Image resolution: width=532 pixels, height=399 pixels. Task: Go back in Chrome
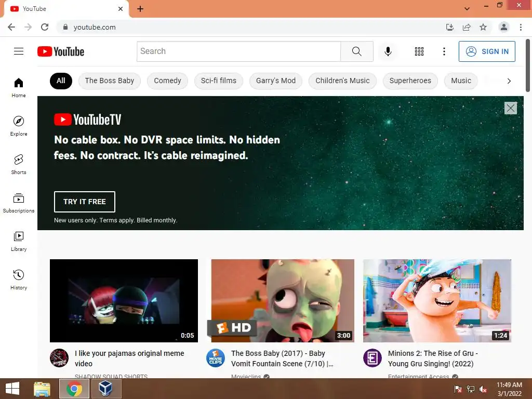(x=11, y=27)
